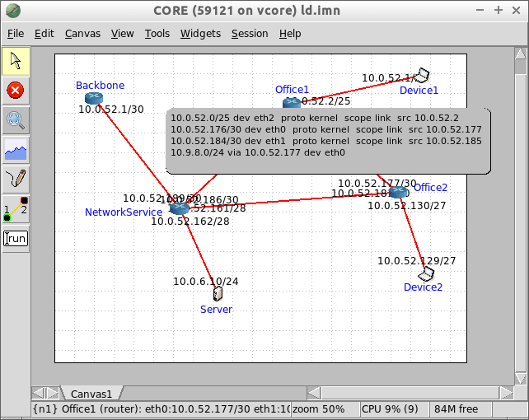
Task: Click the 10.0.52.130/27 address label
Action: tap(407, 205)
